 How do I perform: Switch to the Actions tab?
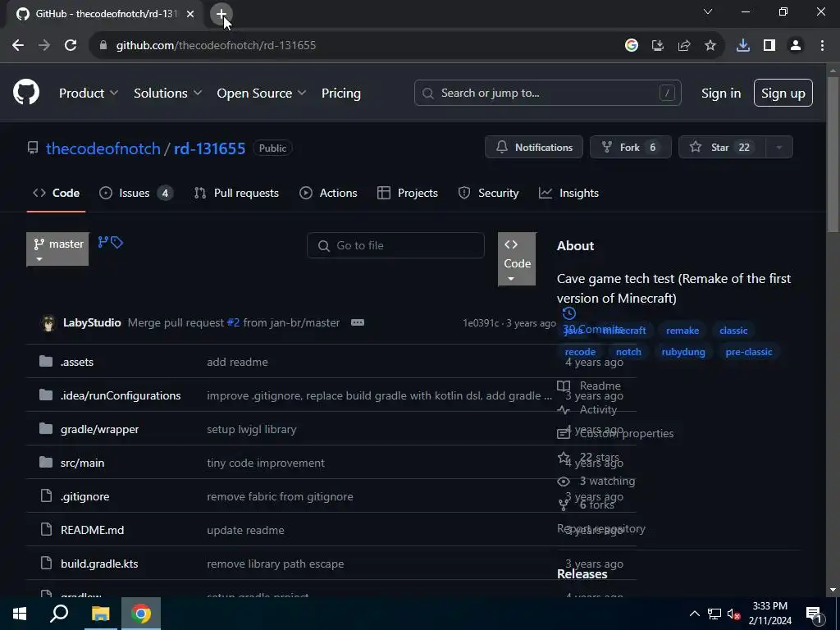(328, 193)
